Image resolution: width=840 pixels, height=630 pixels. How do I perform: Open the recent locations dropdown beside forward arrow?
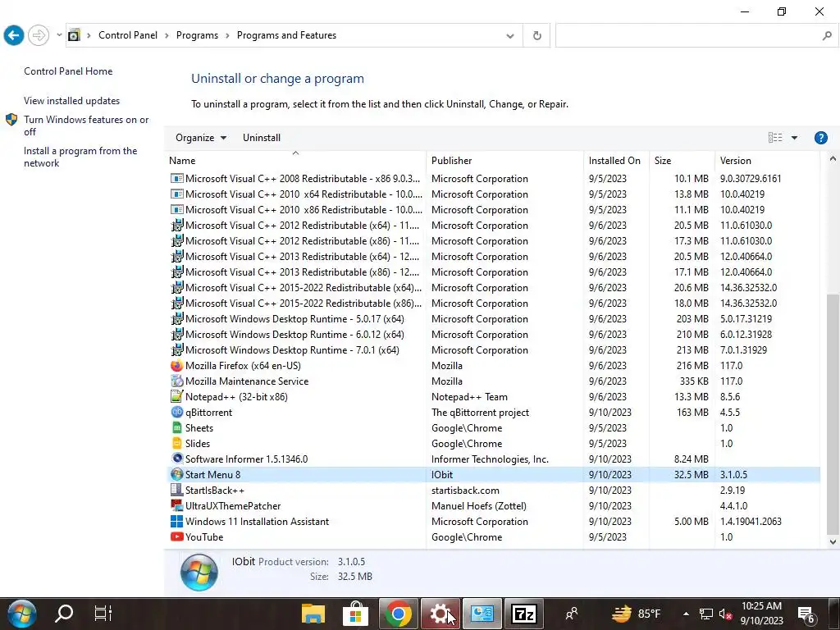59,35
